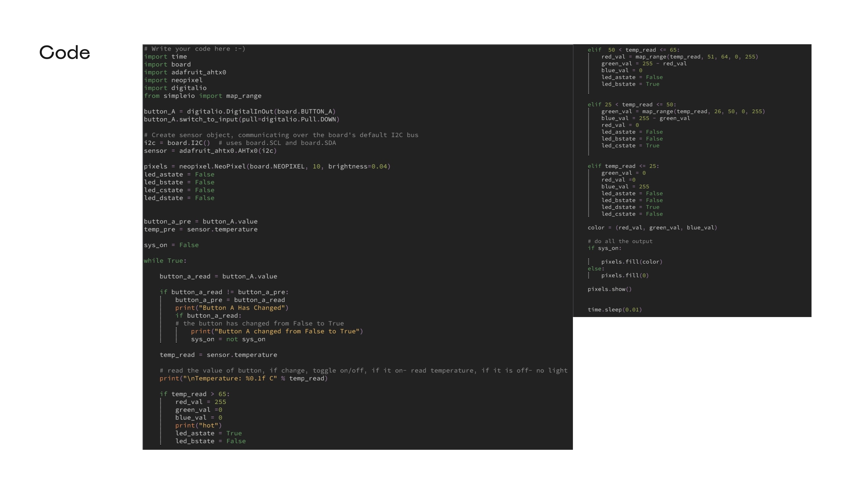Click the "while True:" statement
Image resolution: width=868 pixels, height=488 pixels.
(x=165, y=261)
